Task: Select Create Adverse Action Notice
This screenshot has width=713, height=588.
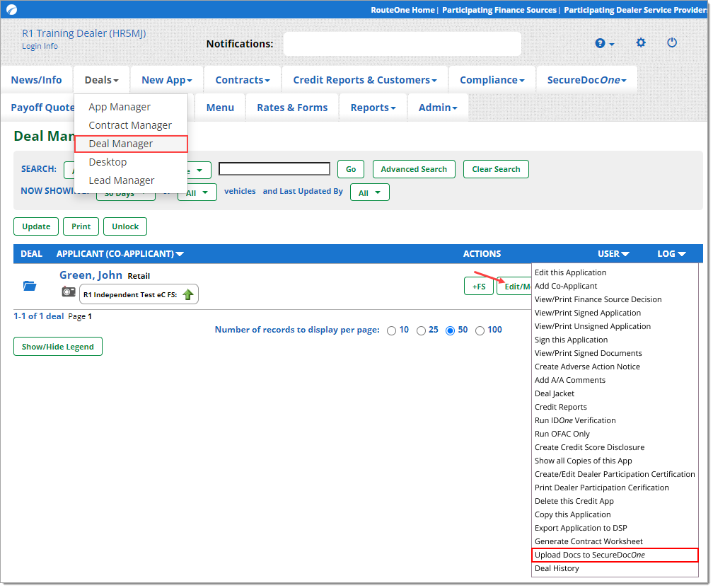Action: coord(589,367)
